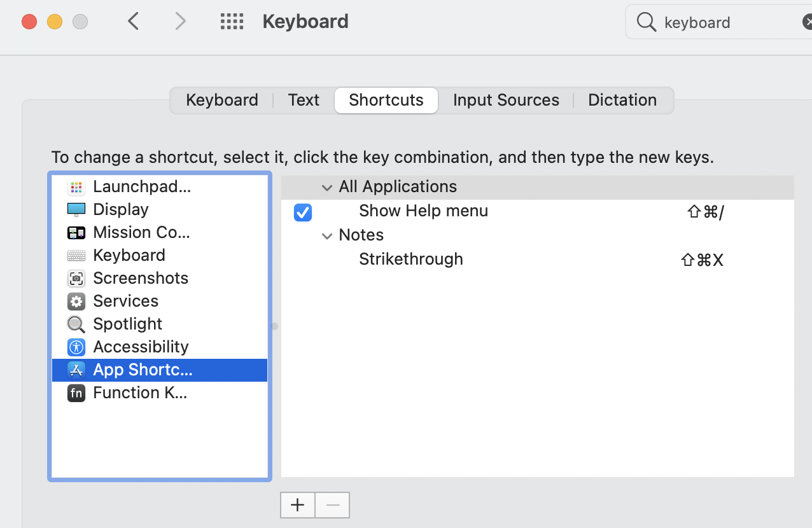Image resolution: width=812 pixels, height=528 pixels.
Task: Select the Services gear icon
Action: point(76,301)
